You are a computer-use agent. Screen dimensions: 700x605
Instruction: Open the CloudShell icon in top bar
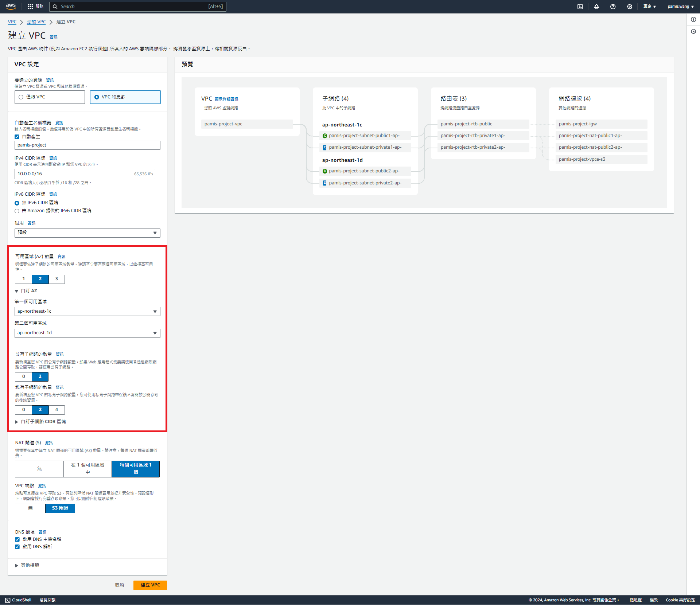[580, 7]
